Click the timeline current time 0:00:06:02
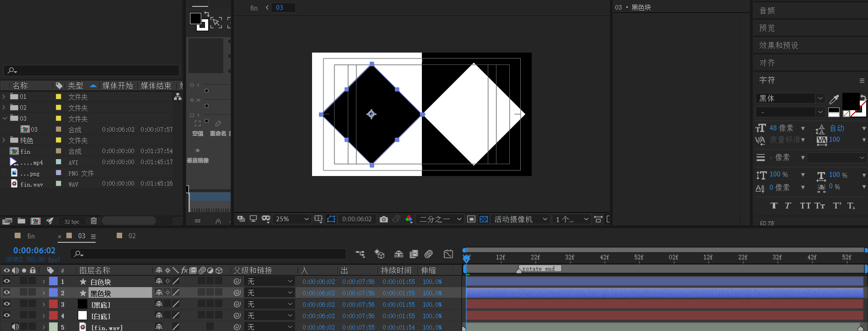Viewport: 868px width, 331px height. (x=34, y=251)
